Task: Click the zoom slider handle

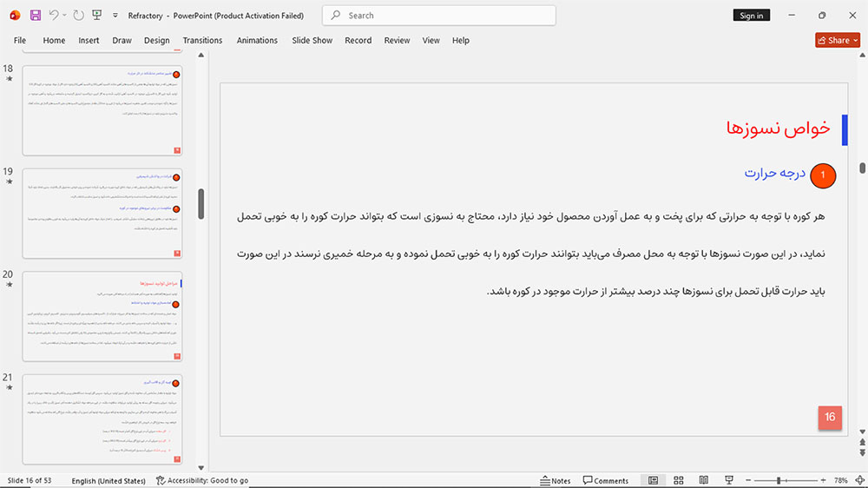Action: 779,480
